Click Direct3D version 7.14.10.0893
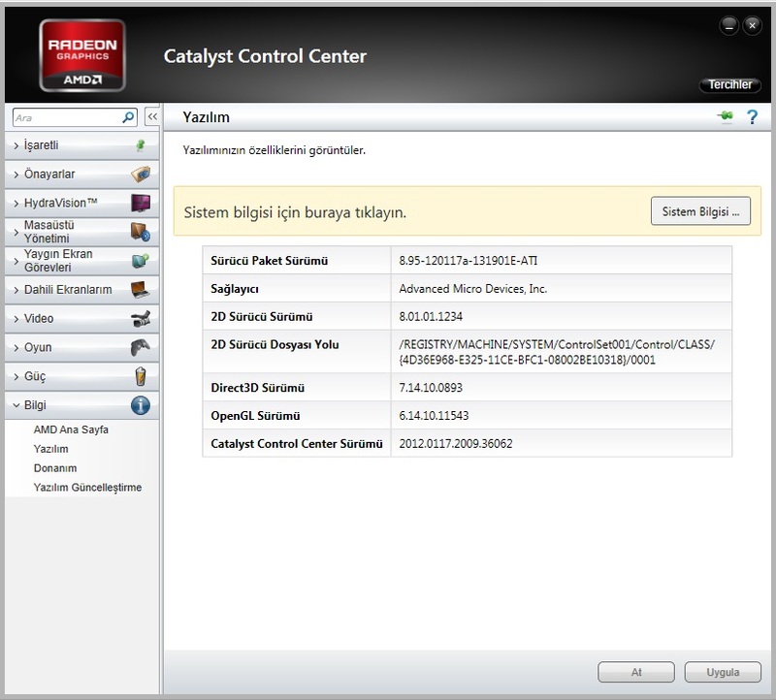The height and width of the screenshot is (700, 776). click(431, 388)
